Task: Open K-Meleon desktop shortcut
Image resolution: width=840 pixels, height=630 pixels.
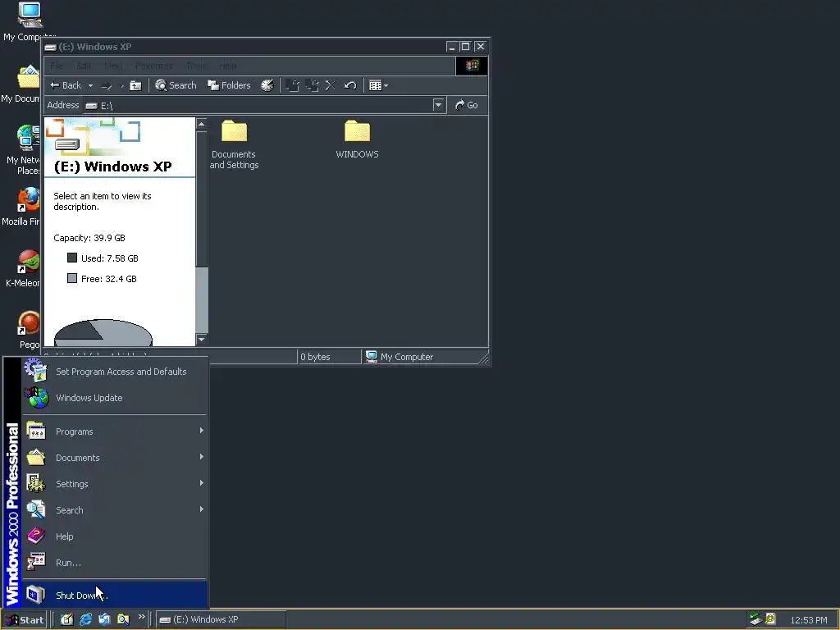Action: click(x=24, y=268)
